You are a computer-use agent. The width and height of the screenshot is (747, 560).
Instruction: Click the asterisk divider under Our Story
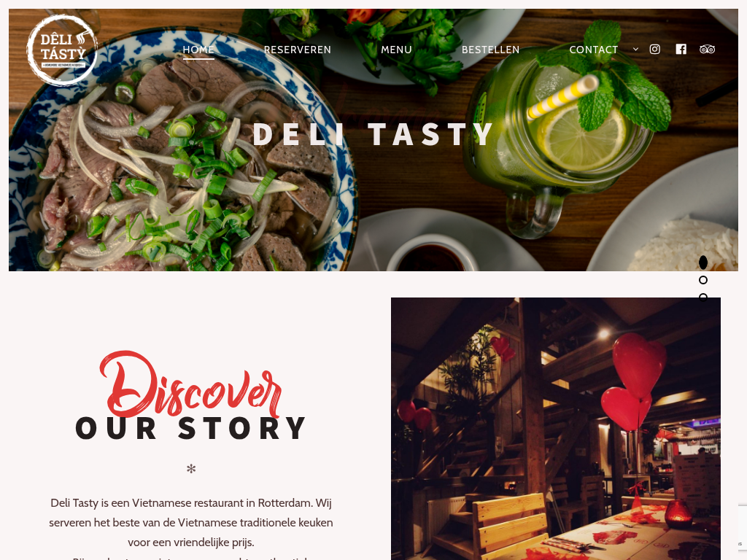pos(191,469)
